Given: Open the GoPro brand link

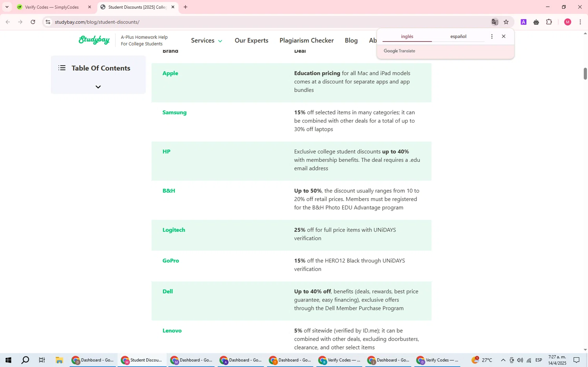Looking at the screenshot, I should 171,260.
